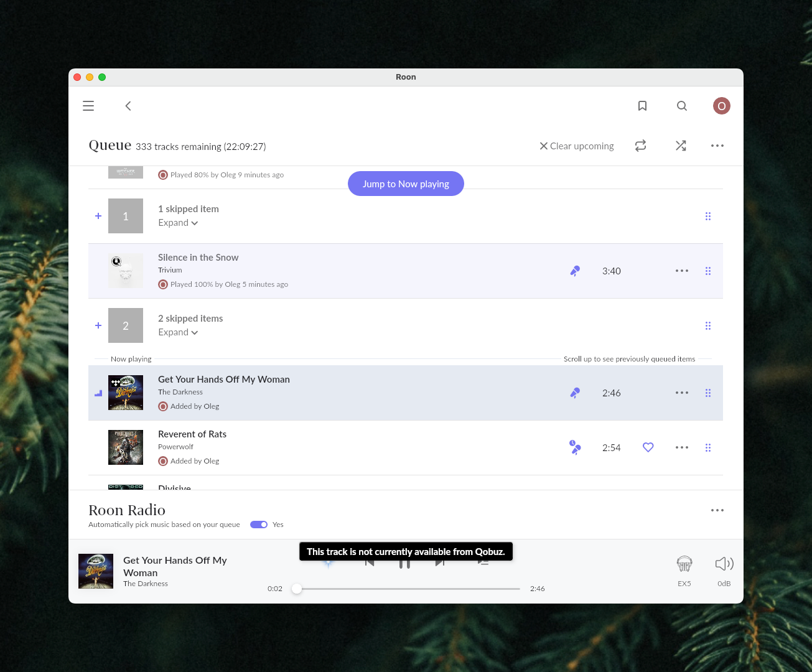Open Powerwolf artist link
This screenshot has width=812, height=672.
pyautogui.click(x=175, y=447)
